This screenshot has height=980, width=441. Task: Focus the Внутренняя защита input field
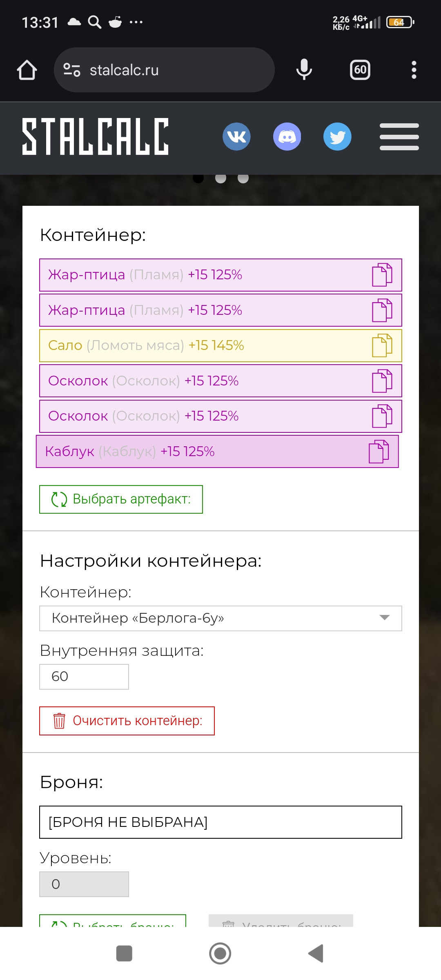click(84, 677)
